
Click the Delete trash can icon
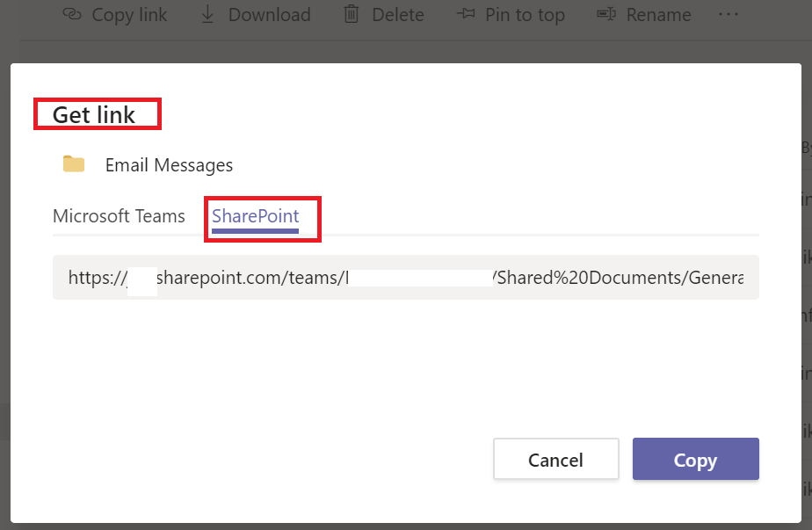352,14
